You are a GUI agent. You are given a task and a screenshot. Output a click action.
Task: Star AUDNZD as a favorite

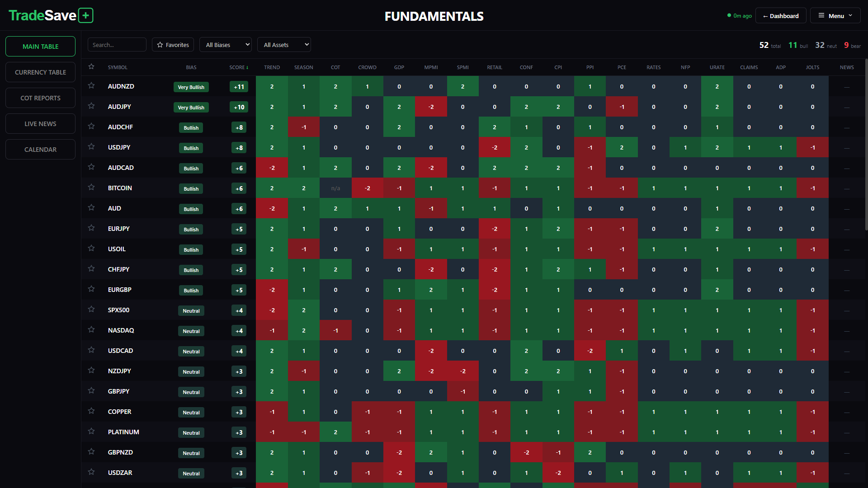(91, 86)
